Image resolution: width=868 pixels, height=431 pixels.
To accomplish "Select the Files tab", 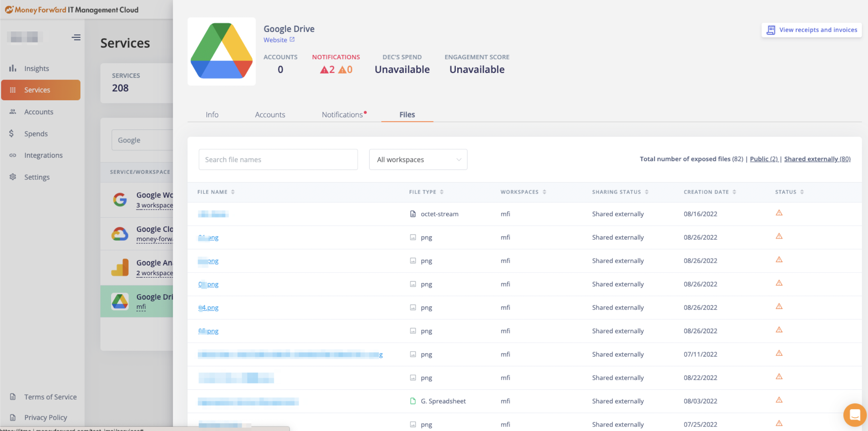I will [407, 115].
